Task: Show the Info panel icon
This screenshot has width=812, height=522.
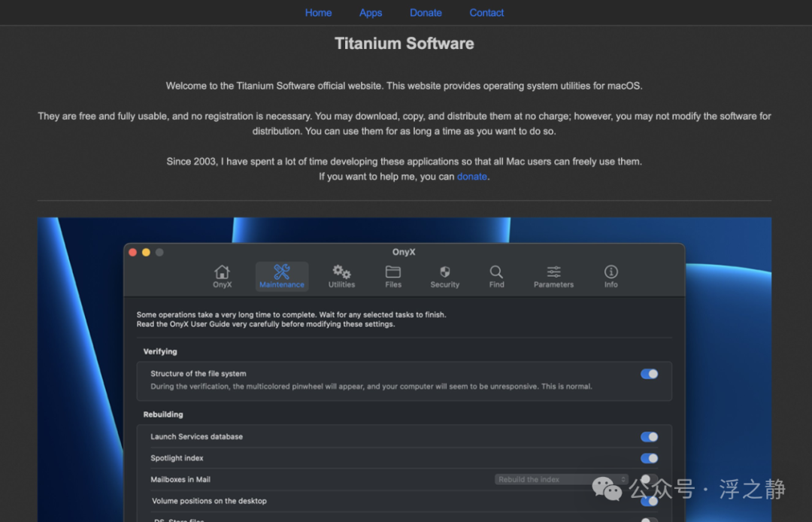Action: pyautogui.click(x=611, y=277)
